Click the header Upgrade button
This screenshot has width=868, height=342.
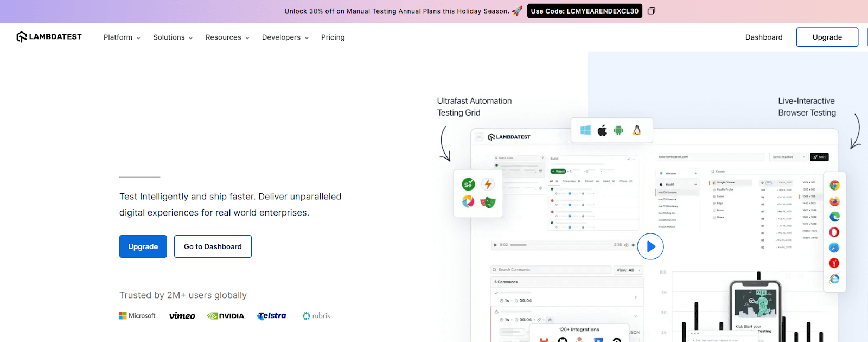point(827,37)
